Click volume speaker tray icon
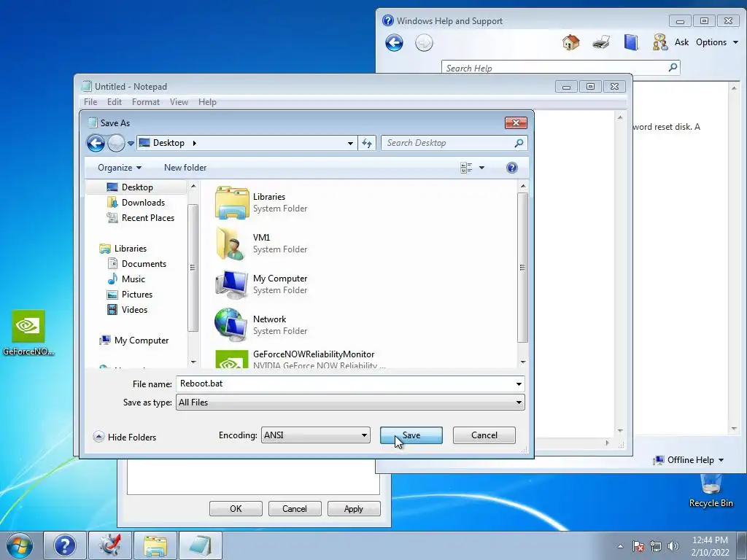Image resolution: width=747 pixels, height=560 pixels. (673, 546)
